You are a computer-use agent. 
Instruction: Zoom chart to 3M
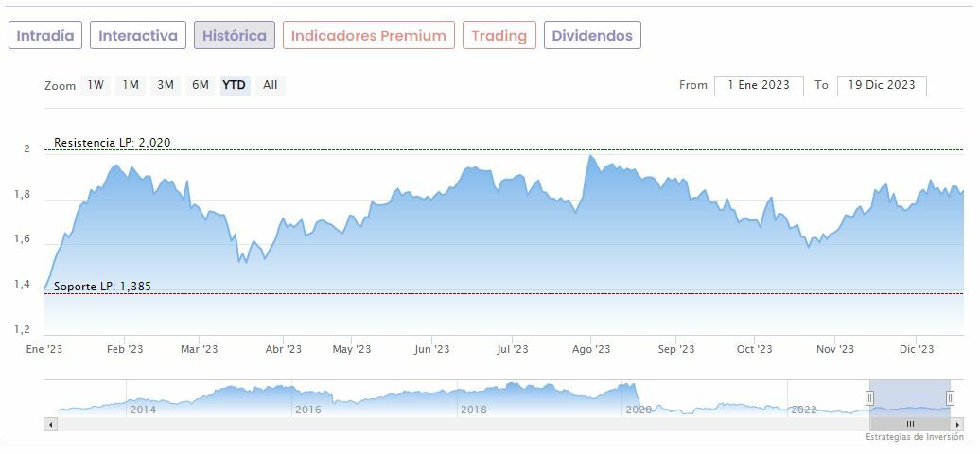coord(166,85)
